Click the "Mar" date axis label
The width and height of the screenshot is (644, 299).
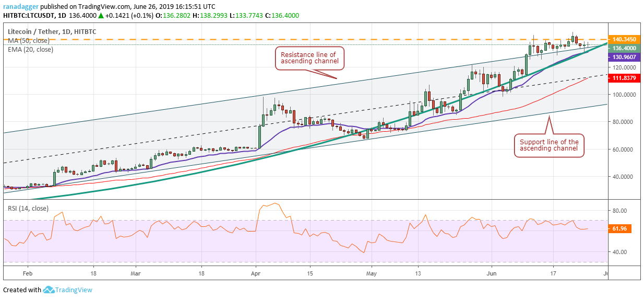[135, 273]
